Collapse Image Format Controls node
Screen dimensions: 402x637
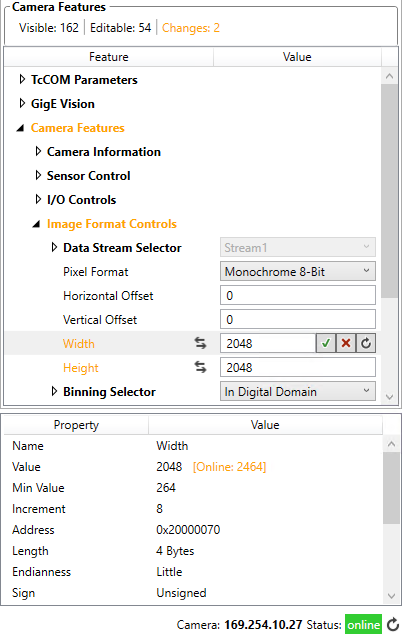36,224
